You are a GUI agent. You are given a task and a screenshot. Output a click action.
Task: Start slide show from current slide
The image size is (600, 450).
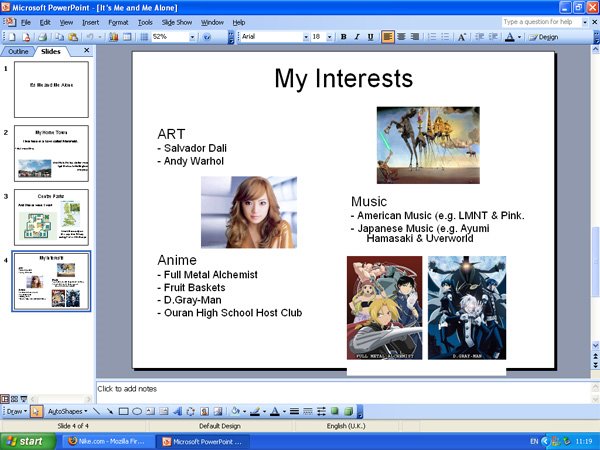tap(24, 399)
